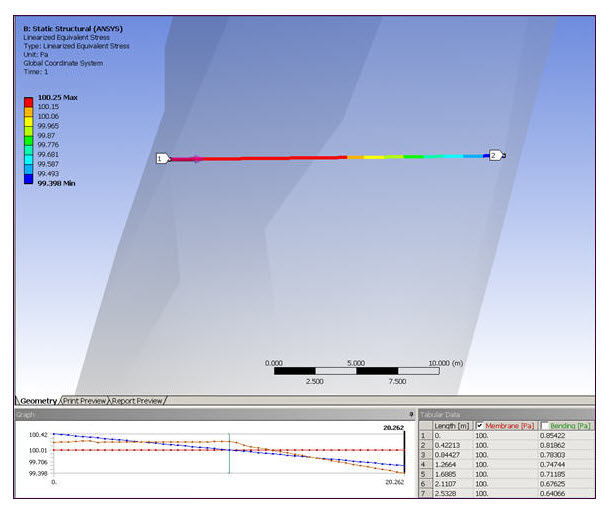The height and width of the screenshot is (511, 611).
Task: Switch to the Geometry tab
Action: pyautogui.click(x=36, y=401)
